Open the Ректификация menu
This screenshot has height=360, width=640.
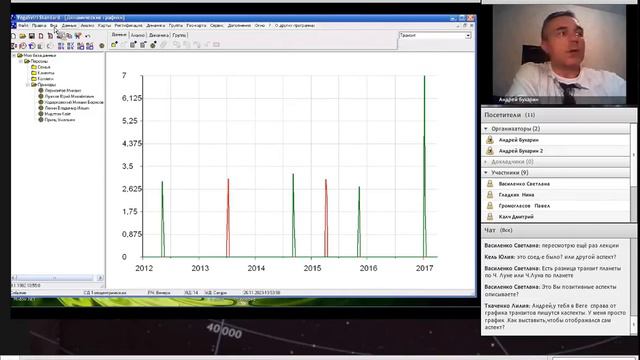[128, 25]
